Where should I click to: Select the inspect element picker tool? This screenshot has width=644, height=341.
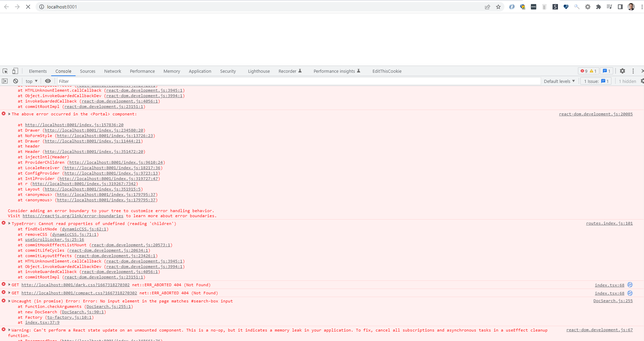(5, 71)
